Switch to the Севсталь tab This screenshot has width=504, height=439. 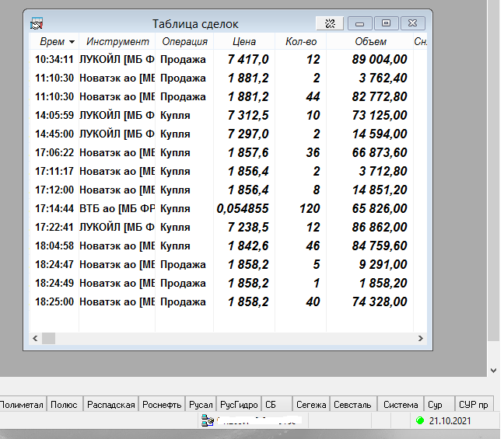click(352, 405)
